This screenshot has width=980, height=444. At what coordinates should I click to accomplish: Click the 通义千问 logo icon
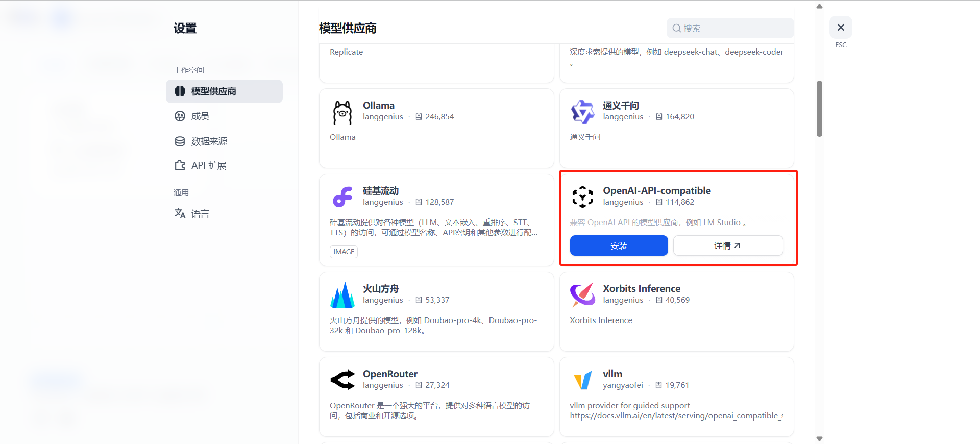click(582, 112)
